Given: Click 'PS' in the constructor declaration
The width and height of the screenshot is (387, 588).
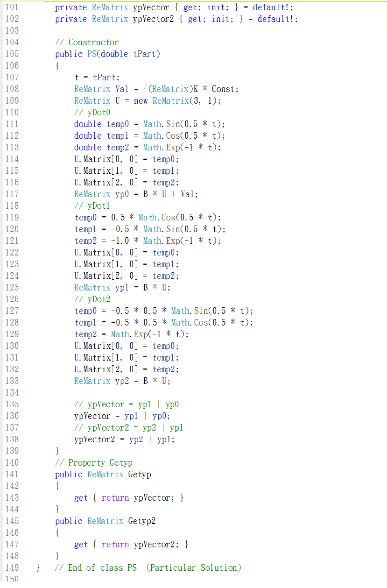Looking at the screenshot, I should 91,54.
